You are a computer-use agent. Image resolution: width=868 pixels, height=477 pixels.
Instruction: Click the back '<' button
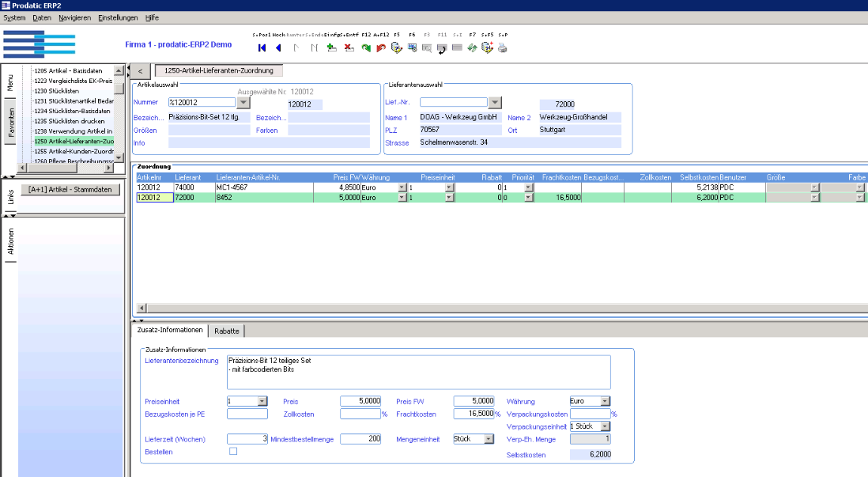pos(140,71)
